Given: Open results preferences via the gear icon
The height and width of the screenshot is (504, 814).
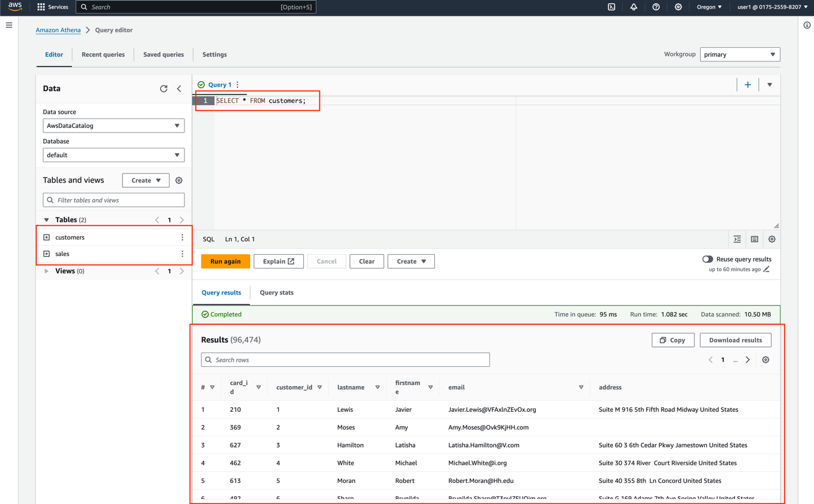Looking at the screenshot, I should pyautogui.click(x=766, y=360).
